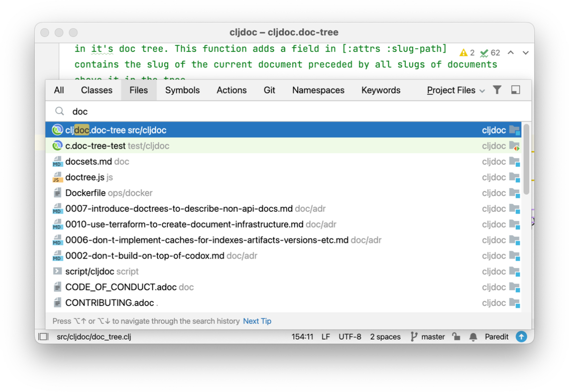Open results in Find tool window icon

[515, 89]
